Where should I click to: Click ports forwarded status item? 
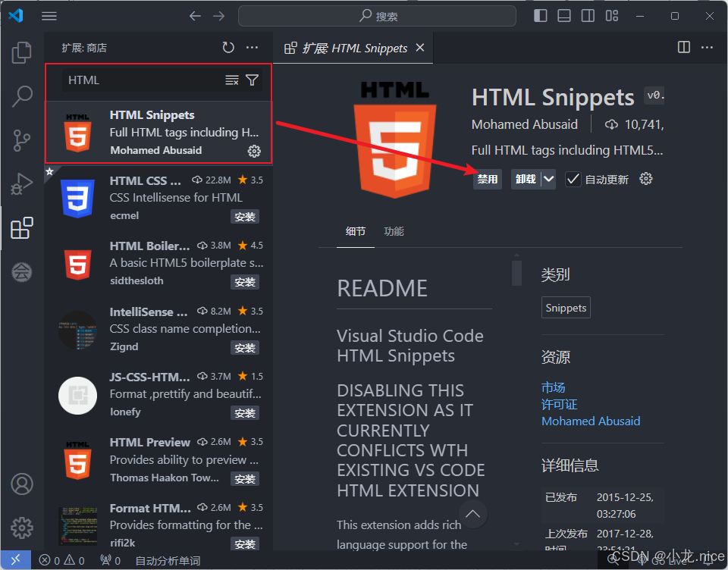point(111,561)
